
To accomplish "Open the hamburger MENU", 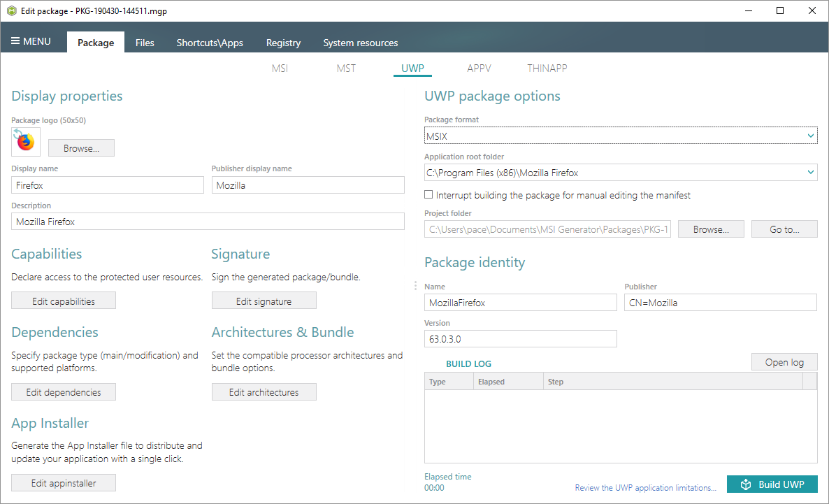I will pyautogui.click(x=31, y=41).
